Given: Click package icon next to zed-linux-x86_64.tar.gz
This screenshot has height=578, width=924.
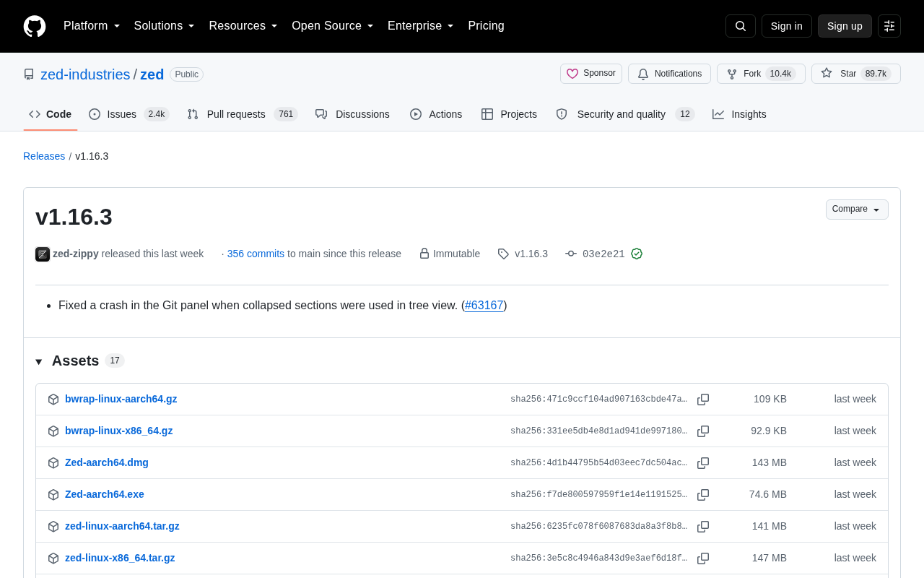Looking at the screenshot, I should click(53, 558).
